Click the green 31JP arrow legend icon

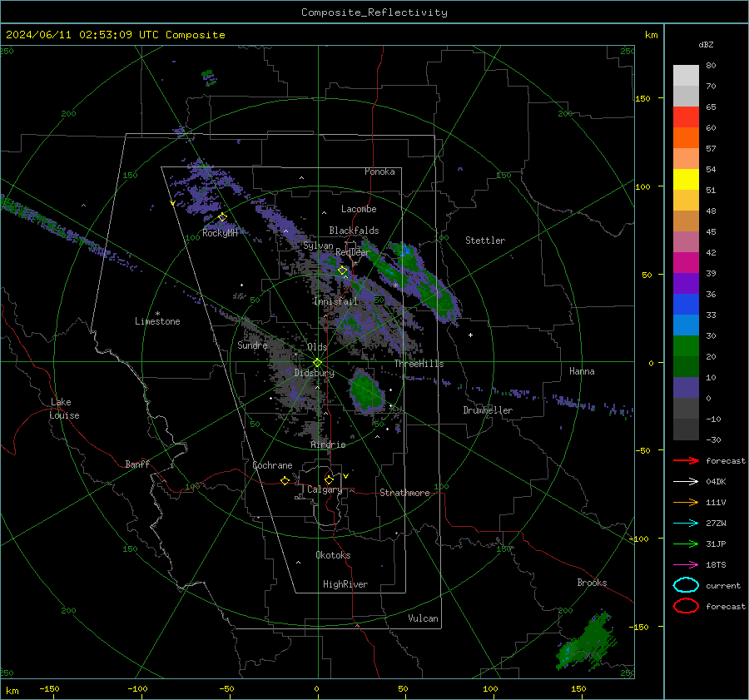[x=686, y=544]
